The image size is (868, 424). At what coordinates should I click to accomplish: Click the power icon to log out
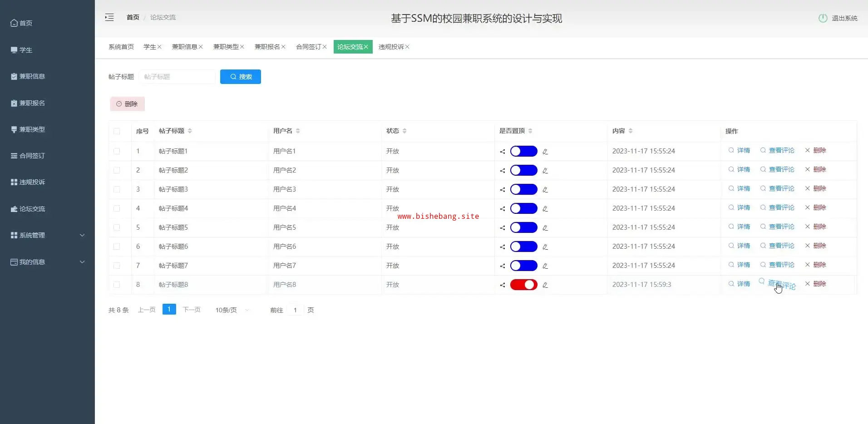coord(823,18)
